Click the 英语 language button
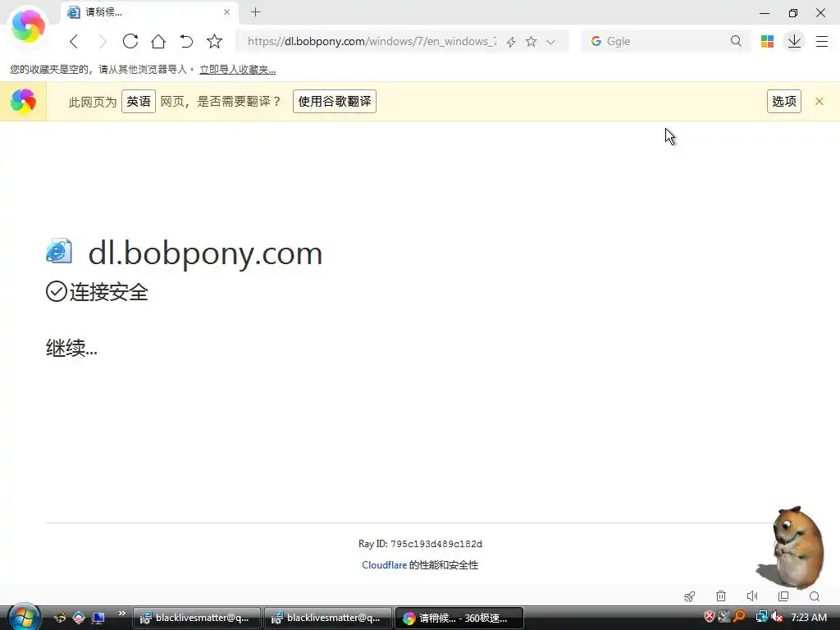Image resolution: width=840 pixels, height=630 pixels. 138,101
